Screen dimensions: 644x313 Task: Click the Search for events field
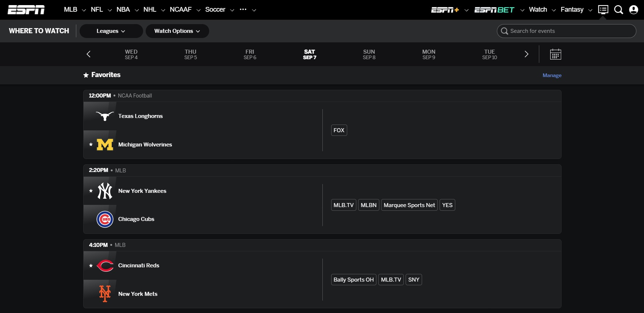point(567,31)
